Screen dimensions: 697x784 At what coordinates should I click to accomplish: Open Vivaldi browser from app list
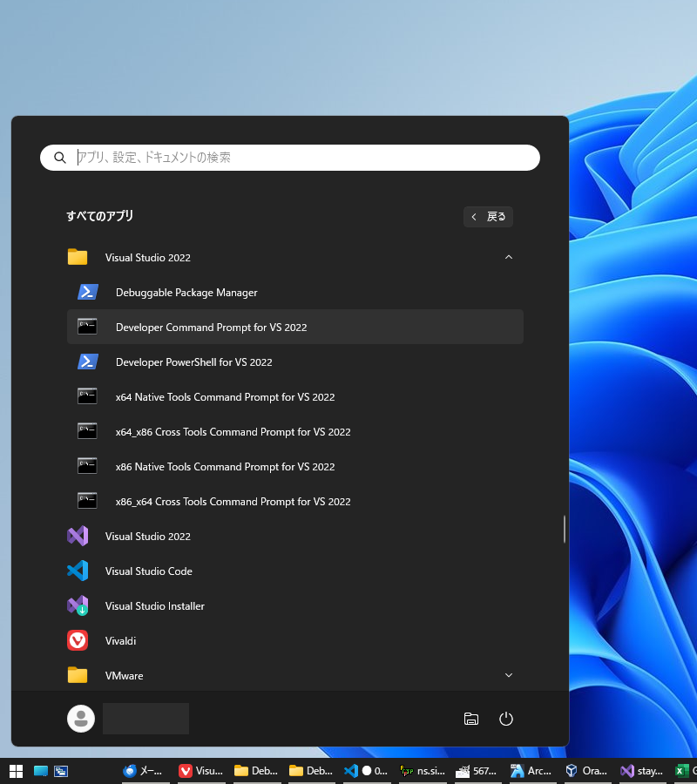[295, 640]
